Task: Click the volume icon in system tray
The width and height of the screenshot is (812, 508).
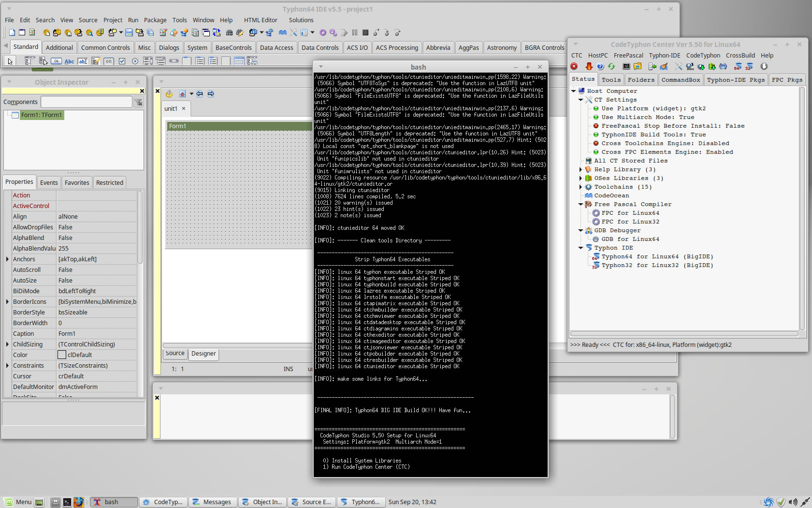Action: pyautogui.click(x=793, y=502)
